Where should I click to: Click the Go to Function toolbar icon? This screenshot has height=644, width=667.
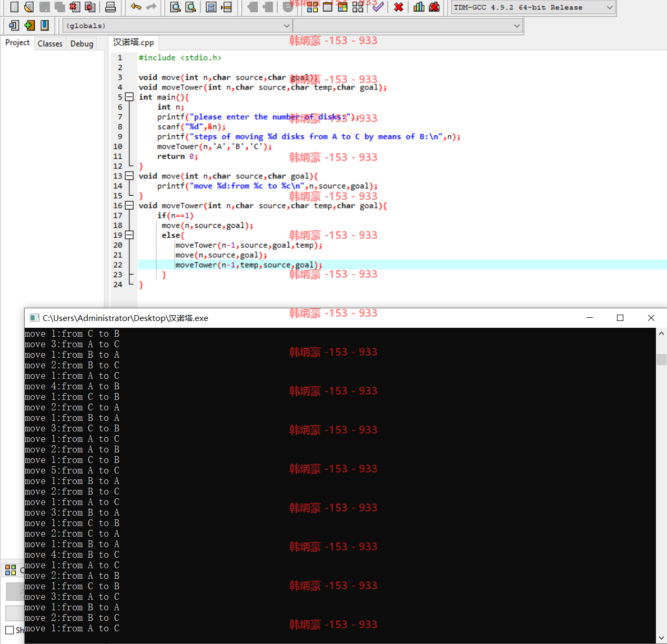[x=211, y=7]
